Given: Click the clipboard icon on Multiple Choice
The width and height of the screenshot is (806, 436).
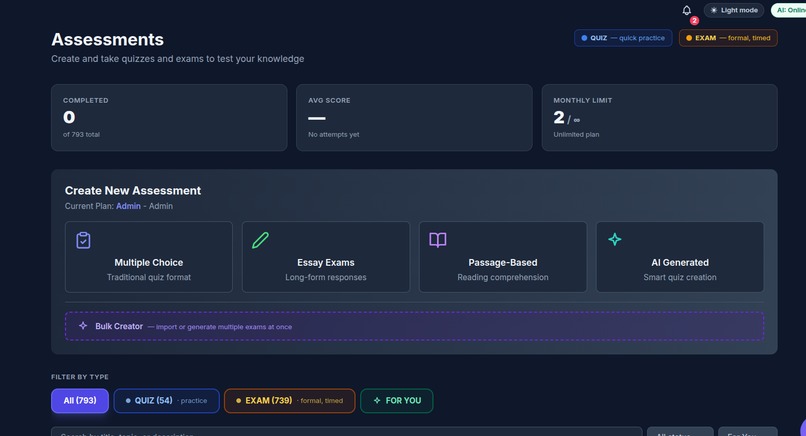Looking at the screenshot, I should pos(83,240).
